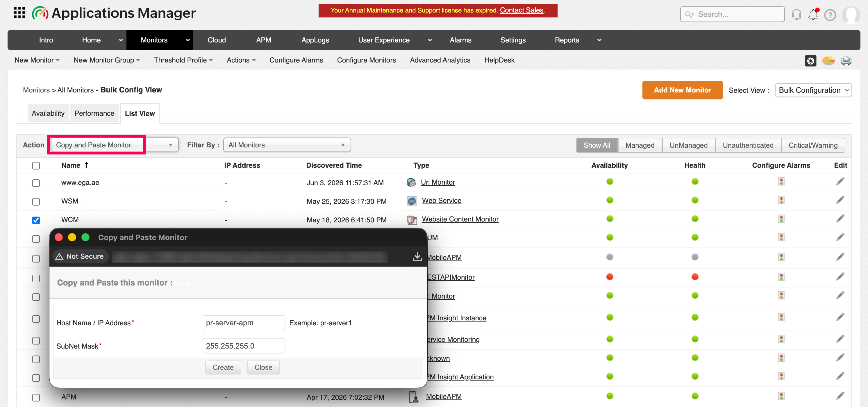
Task: Expand the Threshold Profile menu
Action: click(x=183, y=60)
